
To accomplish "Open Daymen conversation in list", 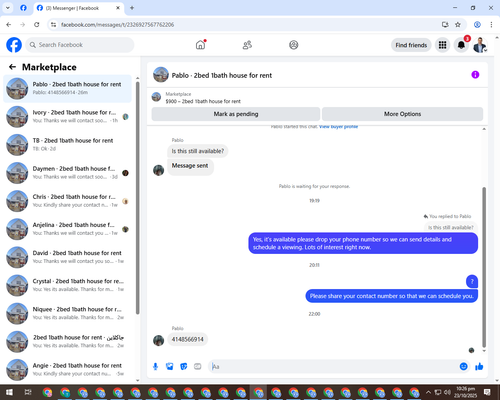I will pos(67,173).
